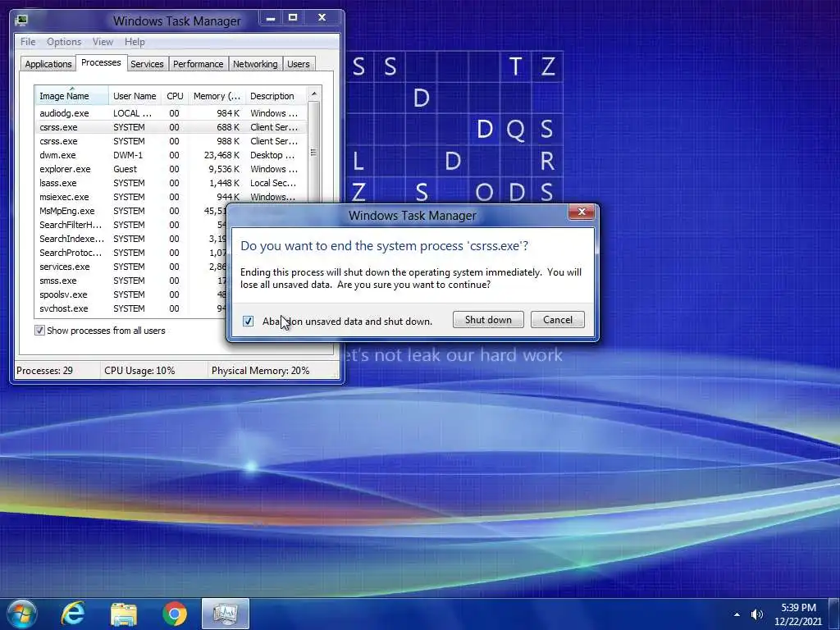Image resolution: width=840 pixels, height=630 pixels.
Task: Select the smss.exe process
Action: point(131,281)
